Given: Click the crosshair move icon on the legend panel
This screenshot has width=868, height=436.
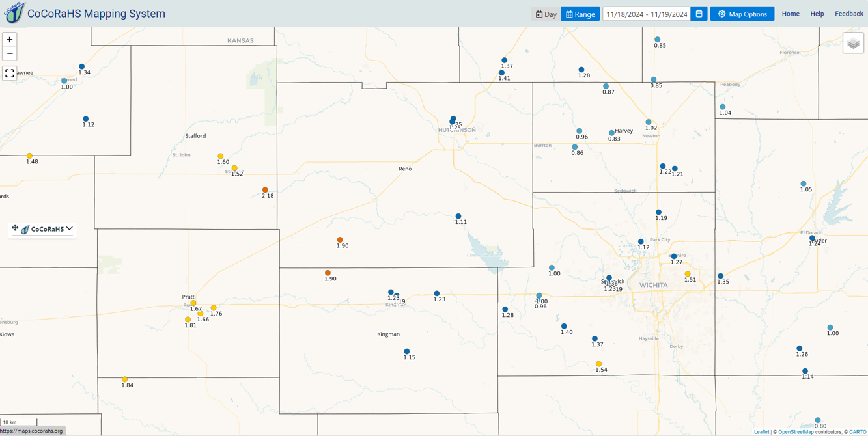Looking at the screenshot, I should (14, 228).
